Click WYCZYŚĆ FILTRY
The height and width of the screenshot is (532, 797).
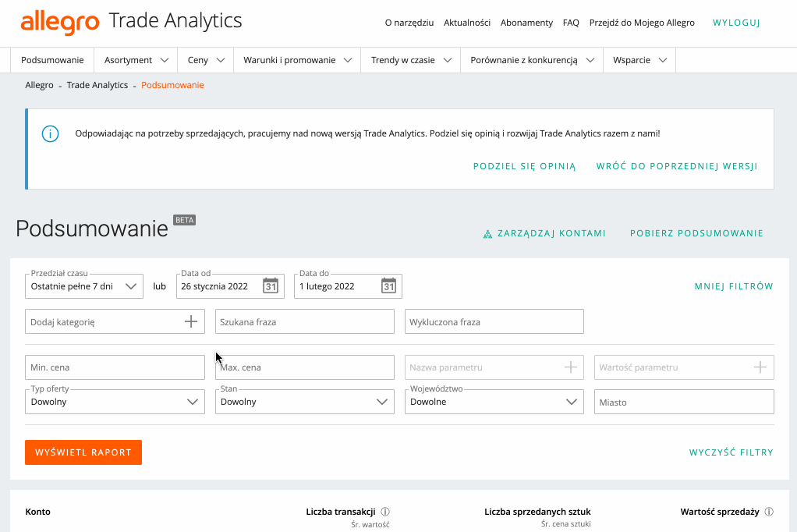point(731,452)
